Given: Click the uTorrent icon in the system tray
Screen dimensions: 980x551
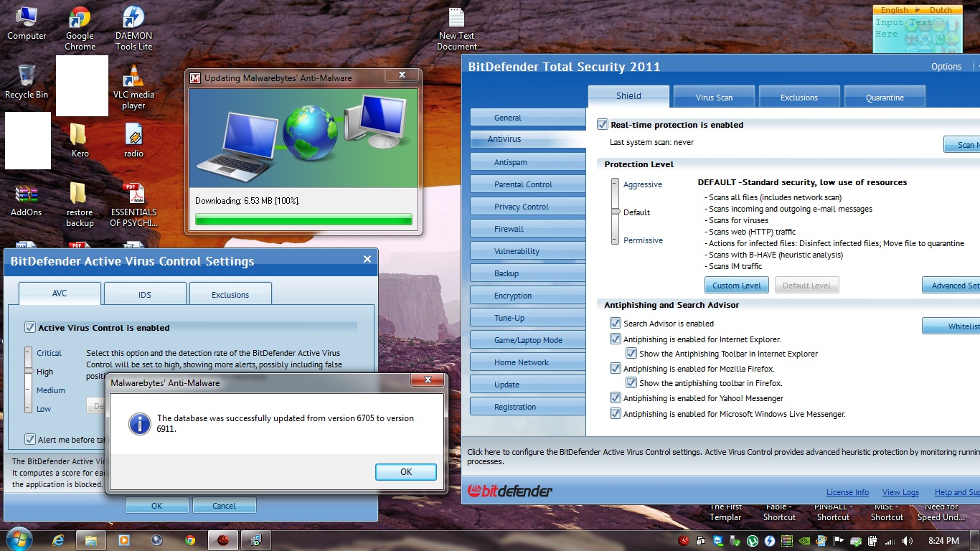Looking at the screenshot, I should click(x=753, y=541).
